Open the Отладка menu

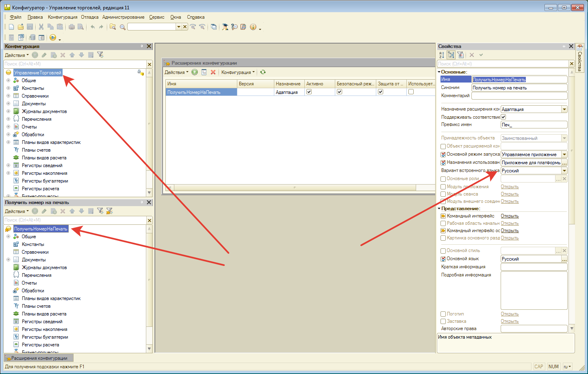pyautogui.click(x=90, y=17)
